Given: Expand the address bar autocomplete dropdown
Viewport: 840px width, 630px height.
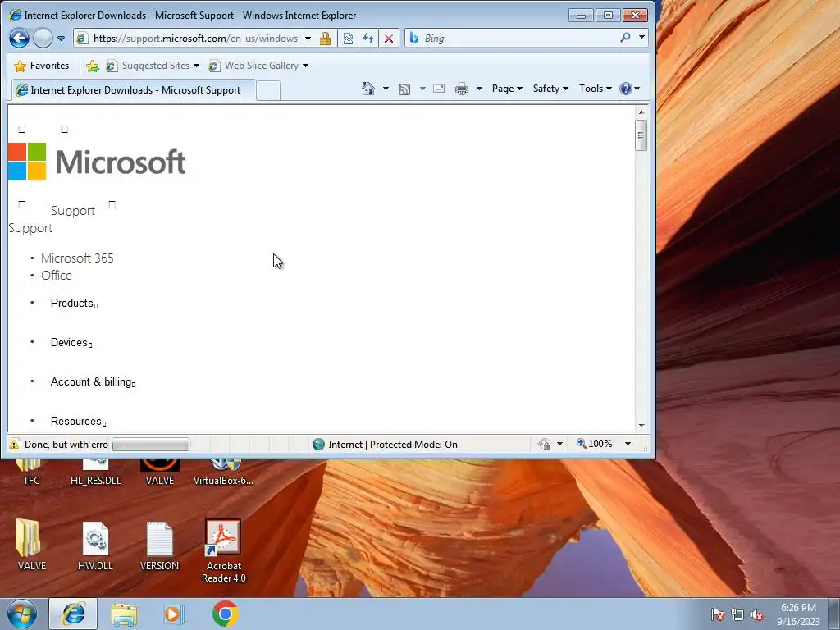Looking at the screenshot, I should 308,39.
